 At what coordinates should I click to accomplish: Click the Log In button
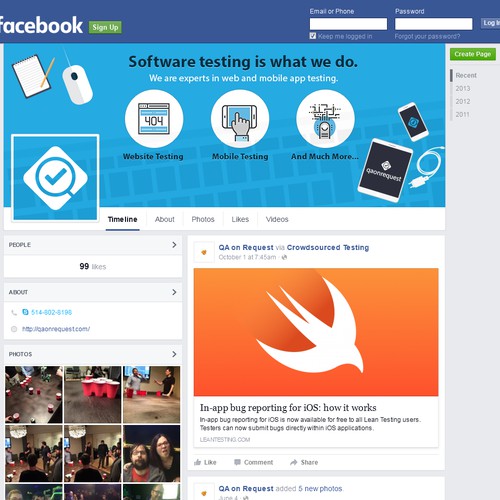(x=490, y=23)
